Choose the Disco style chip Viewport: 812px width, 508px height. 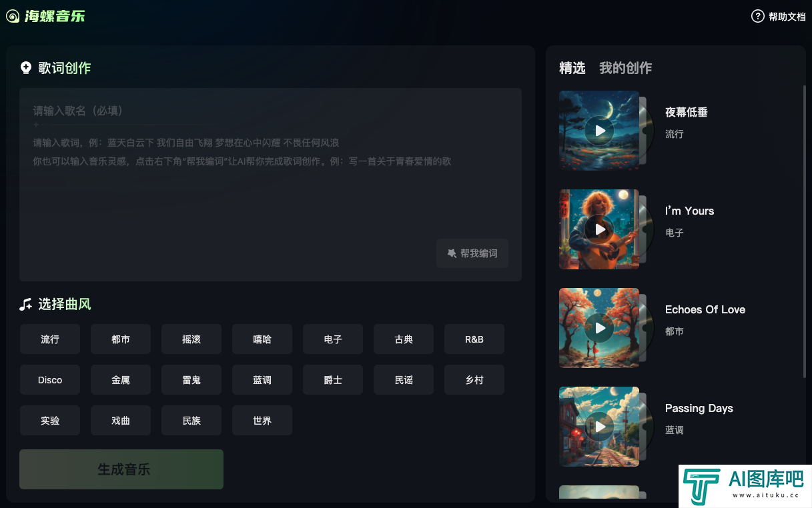tap(50, 380)
